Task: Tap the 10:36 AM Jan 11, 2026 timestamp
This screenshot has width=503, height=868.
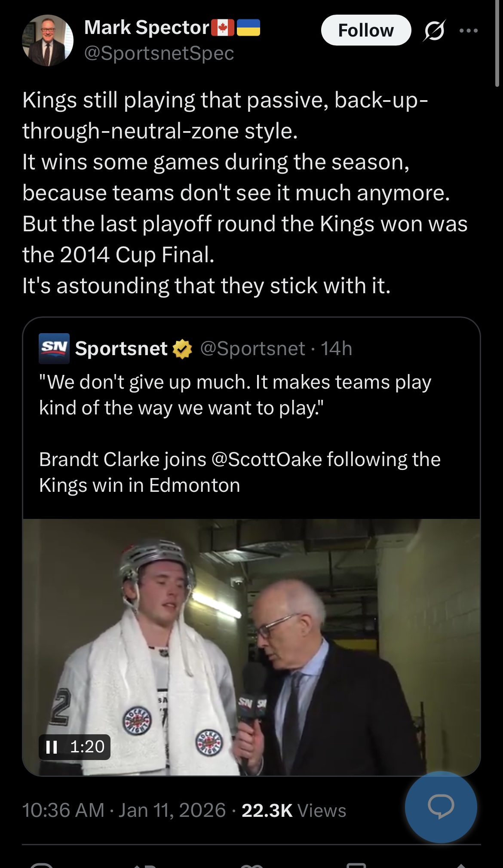Action: [124, 810]
